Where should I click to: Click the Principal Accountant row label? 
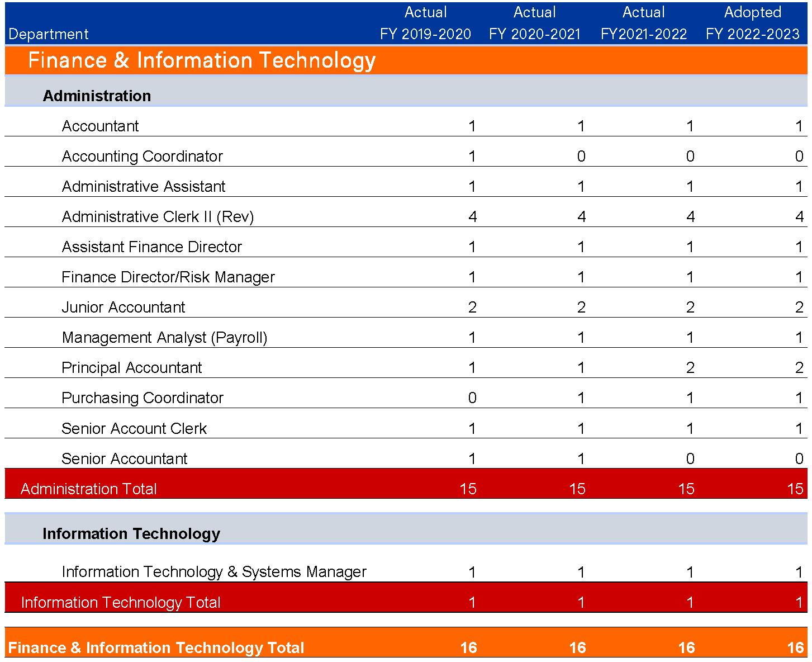[x=131, y=367]
